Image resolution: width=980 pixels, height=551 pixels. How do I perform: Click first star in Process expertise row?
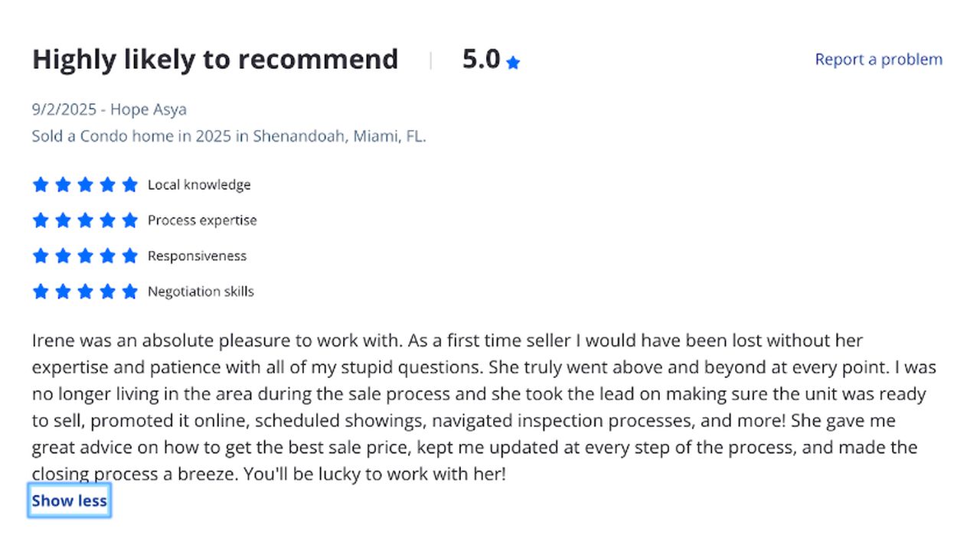41,220
